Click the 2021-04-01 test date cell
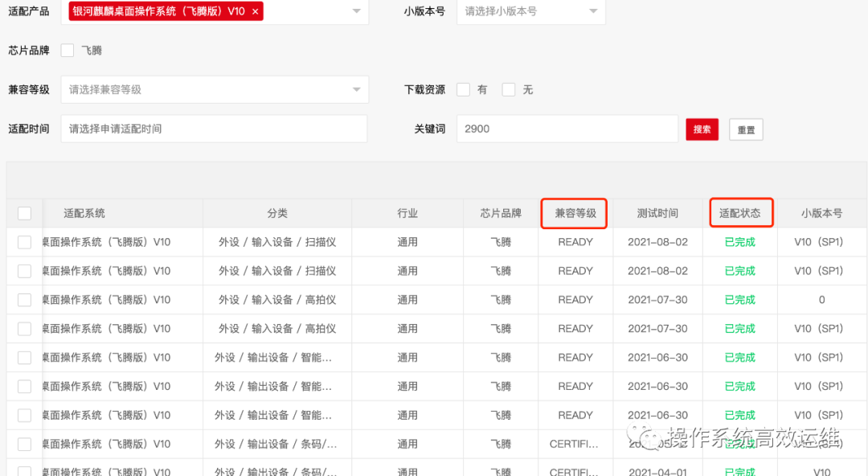The width and height of the screenshot is (868, 476). (x=657, y=472)
